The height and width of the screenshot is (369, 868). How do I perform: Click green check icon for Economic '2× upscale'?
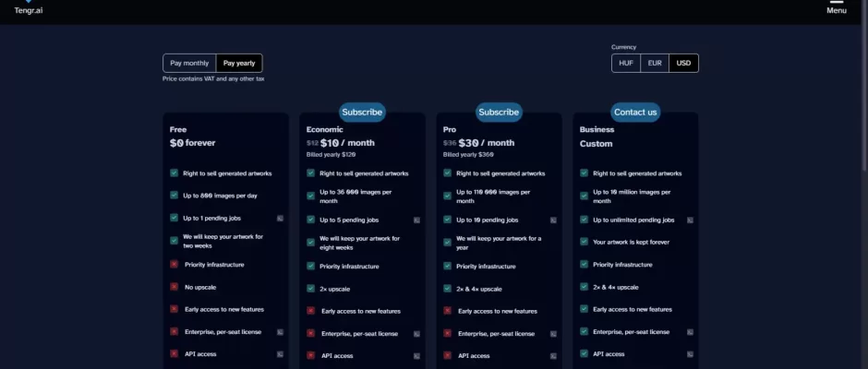click(x=310, y=288)
